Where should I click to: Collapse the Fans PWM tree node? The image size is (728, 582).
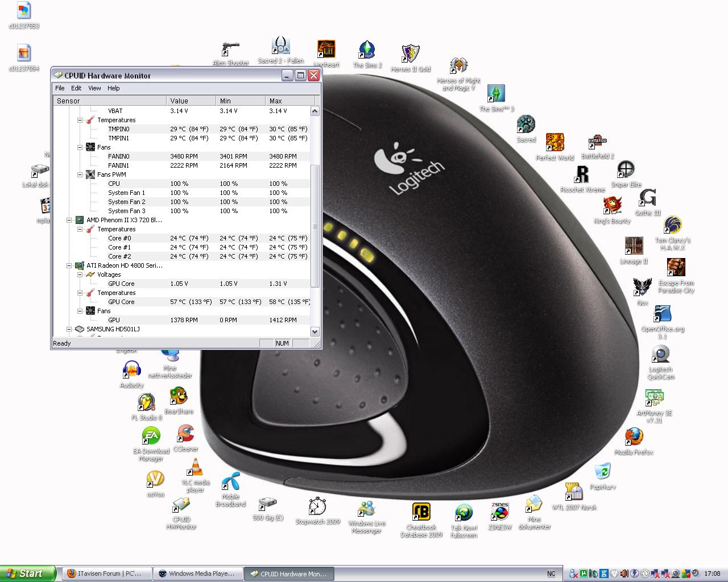tap(80, 174)
